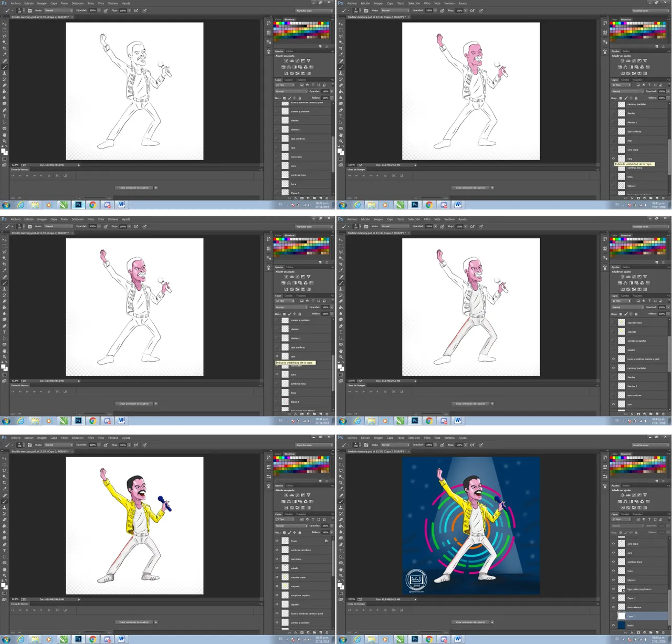672x644 pixels.
Task: Enable airbrush icon in blue-background screenshot options bar
Action: click(472, 445)
